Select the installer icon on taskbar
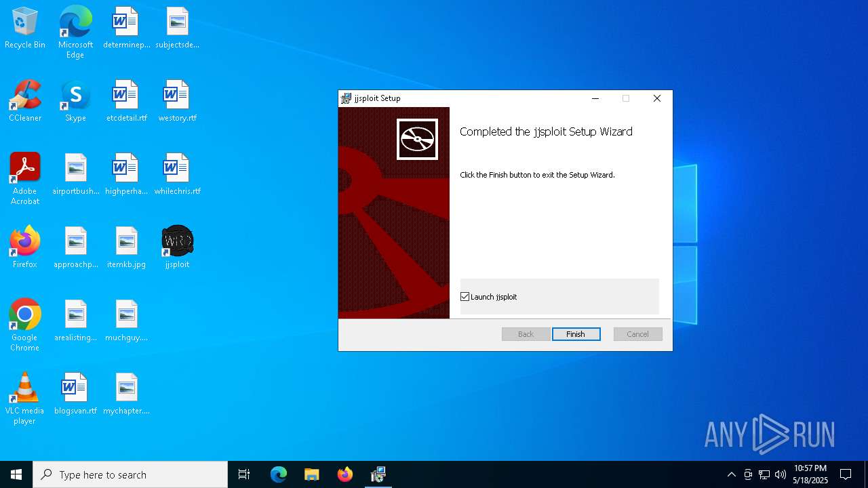Screen dimensions: 868x488 coord(378,474)
